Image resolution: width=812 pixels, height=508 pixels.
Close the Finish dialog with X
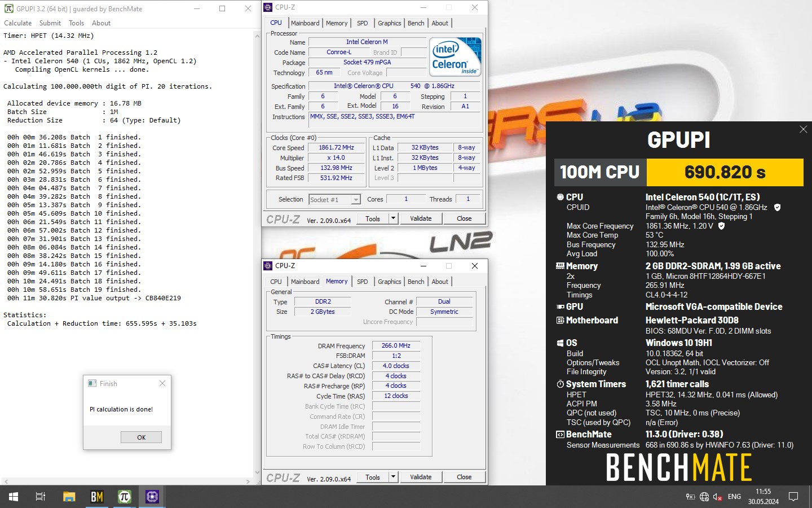tap(162, 383)
